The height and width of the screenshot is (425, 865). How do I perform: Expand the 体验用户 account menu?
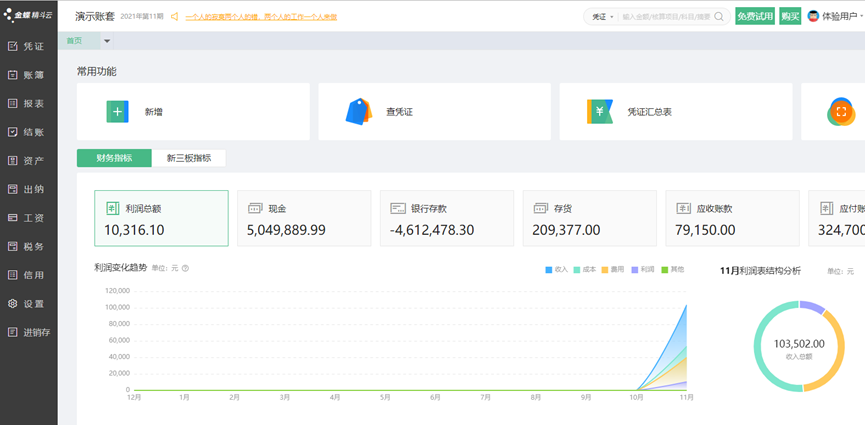(861, 17)
